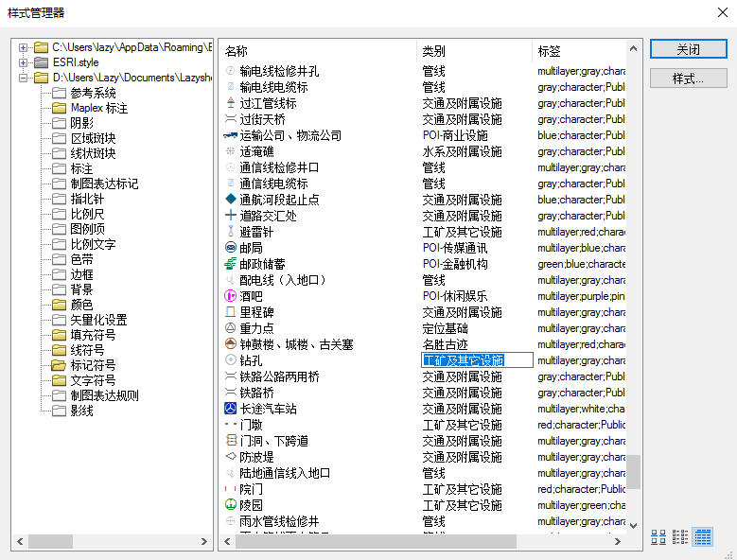Click the 水系及附属设施 category cell

tap(462, 151)
